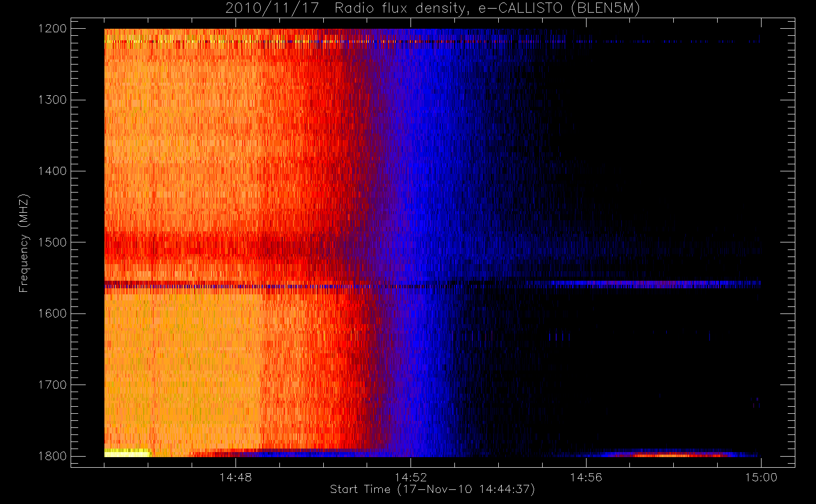
Task: Click the 1200 frequency tick label
Action: click(x=52, y=29)
